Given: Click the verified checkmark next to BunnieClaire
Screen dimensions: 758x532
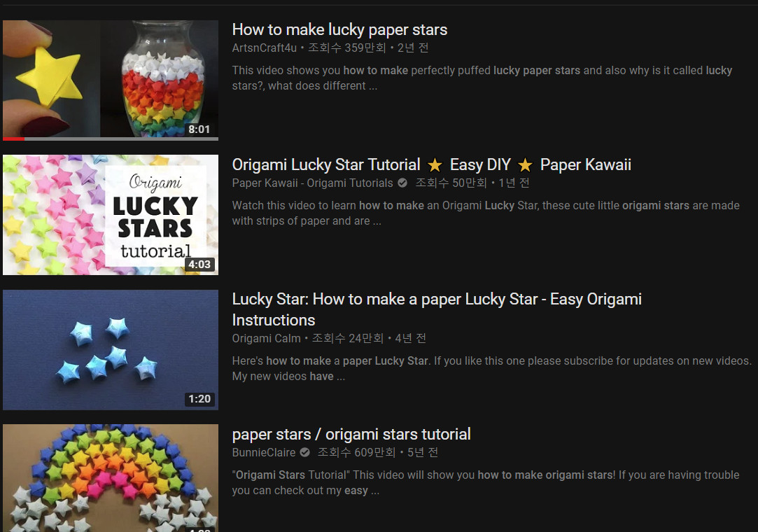Looking at the screenshot, I should (304, 453).
